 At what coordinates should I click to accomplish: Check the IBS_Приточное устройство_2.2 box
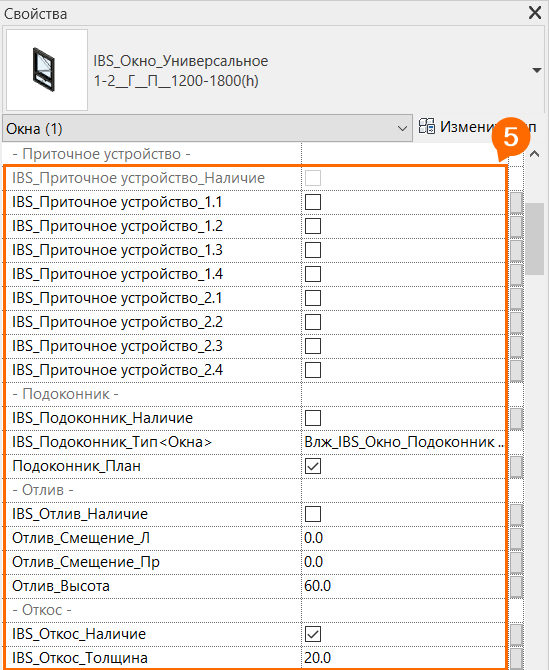[313, 322]
